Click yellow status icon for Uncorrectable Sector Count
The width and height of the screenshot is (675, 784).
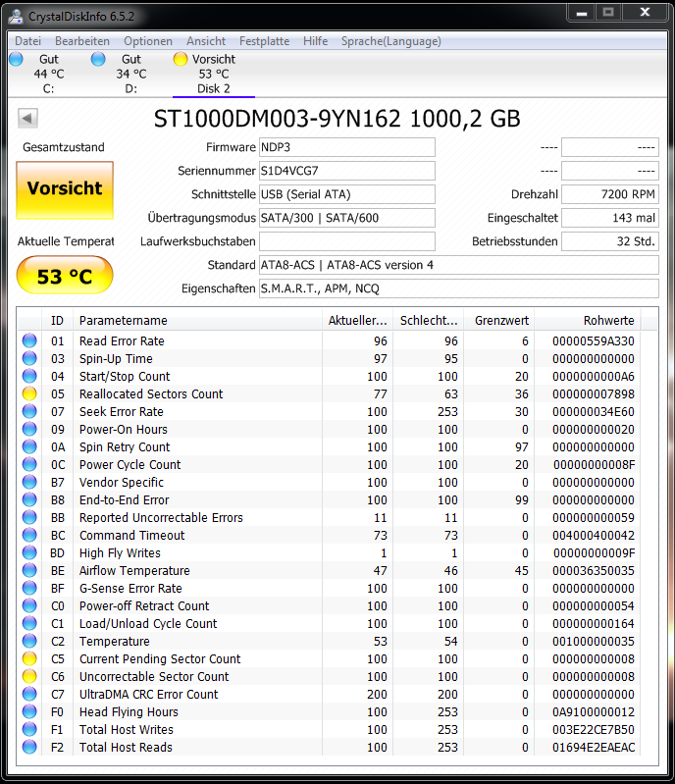pos(29,676)
